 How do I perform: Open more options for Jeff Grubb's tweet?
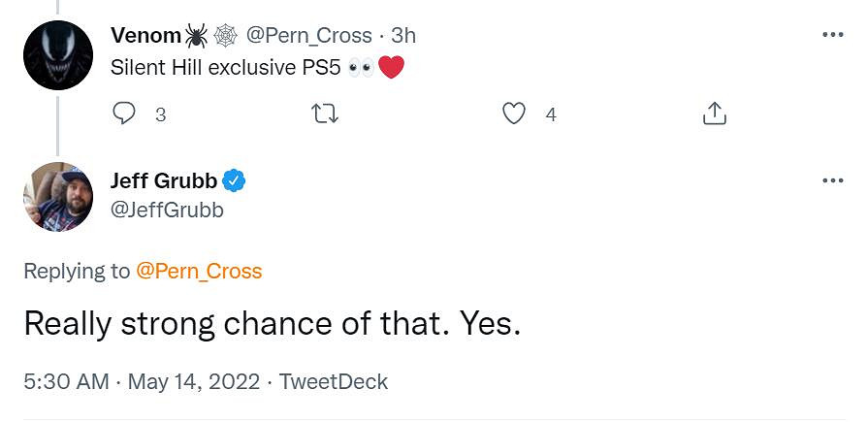(x=832, y=180)
